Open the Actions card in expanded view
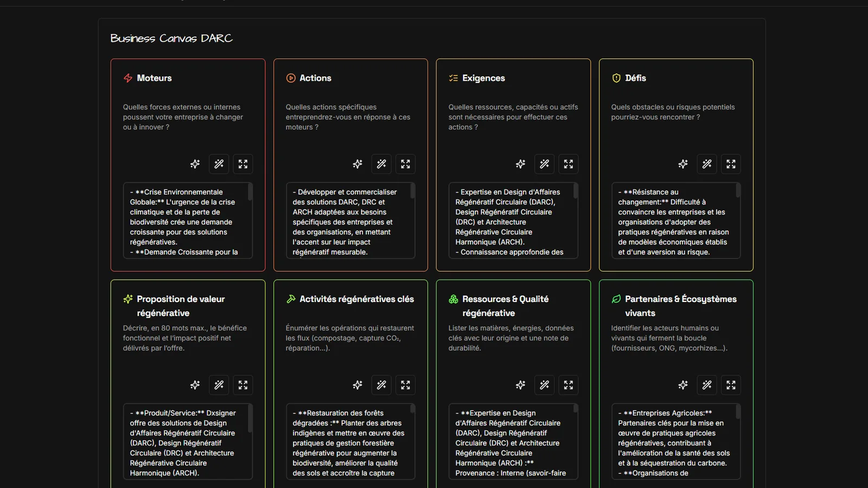The image size is (868, 488). pyautogui.click(x=406, y=164)
